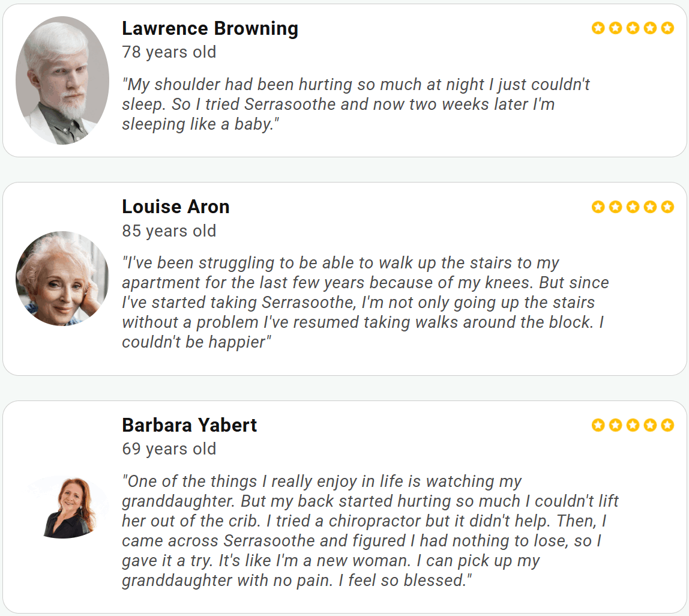Click fifth star in Barbara Yabert's rating
Image resolution: width=689 pixels, height=616 pixels.
click(667, 425)
